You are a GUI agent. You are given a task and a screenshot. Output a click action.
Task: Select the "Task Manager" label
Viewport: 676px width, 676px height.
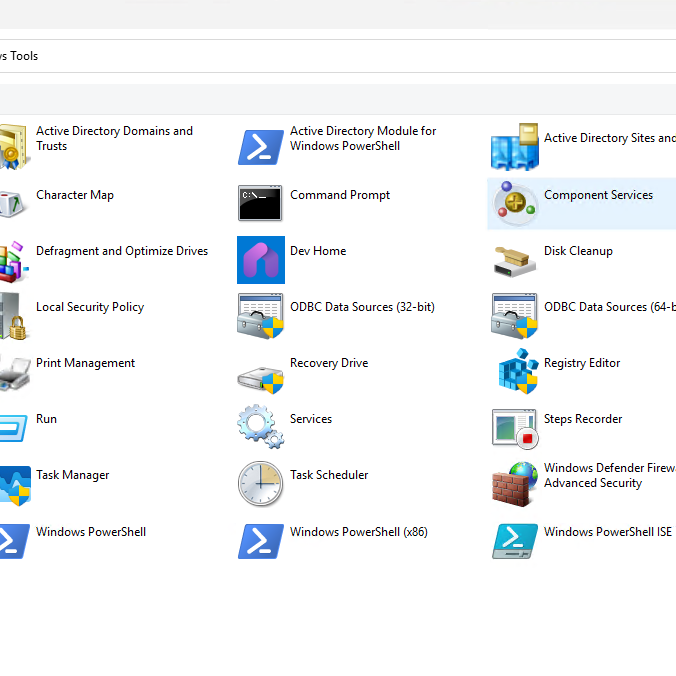pyautogui.click(x=72, y=476)
